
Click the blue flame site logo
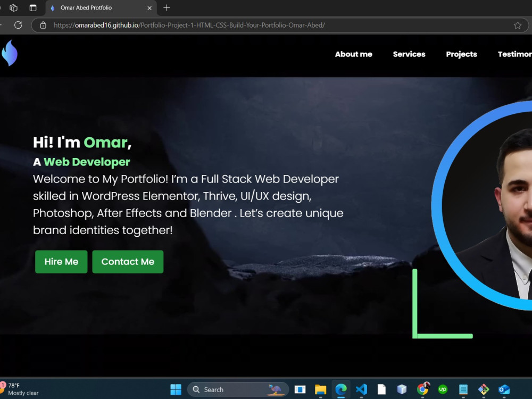[x=10, y=53]
